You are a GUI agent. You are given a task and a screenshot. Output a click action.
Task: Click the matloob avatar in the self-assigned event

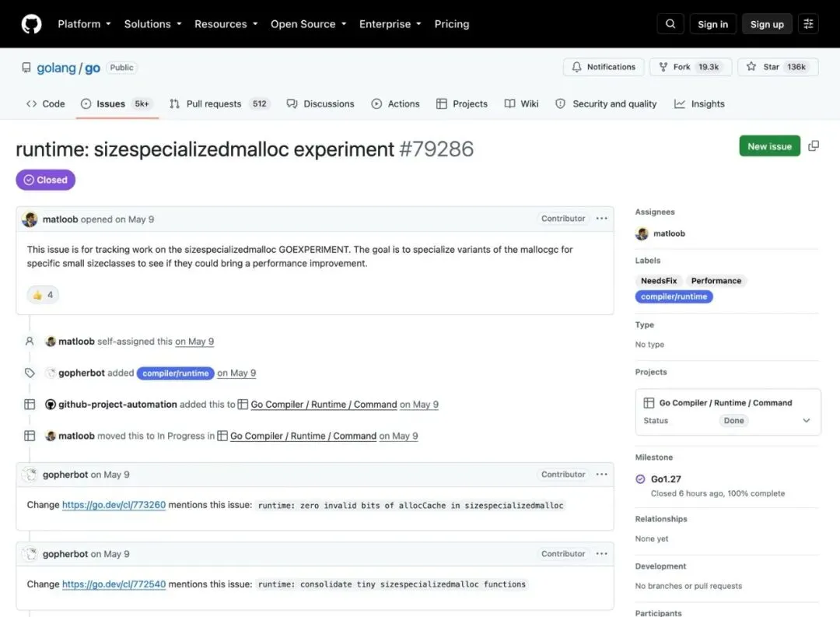(51, 342)
